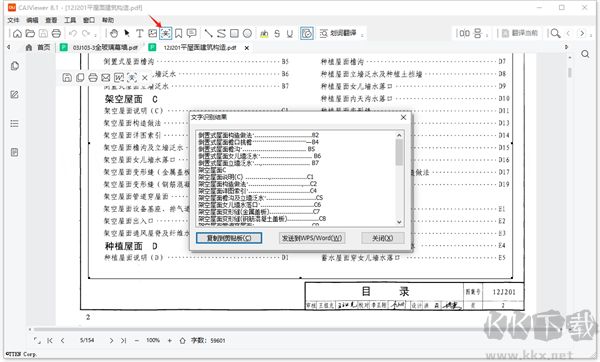The height and width of the screenshot is (362, 600).
Task: Activate the text recognition OCR tool
Action: click(166, 34)
